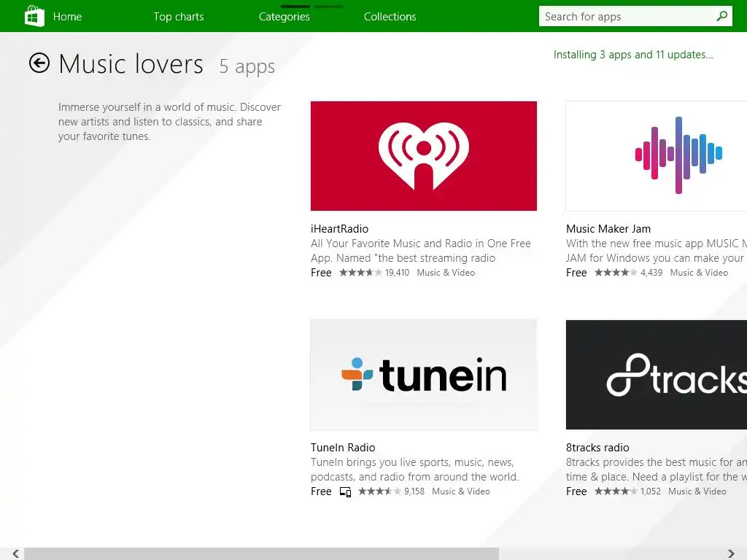Go back with the circled arrow icon
747x560 pixels.
pyautogui.click(x=39, y=63)
